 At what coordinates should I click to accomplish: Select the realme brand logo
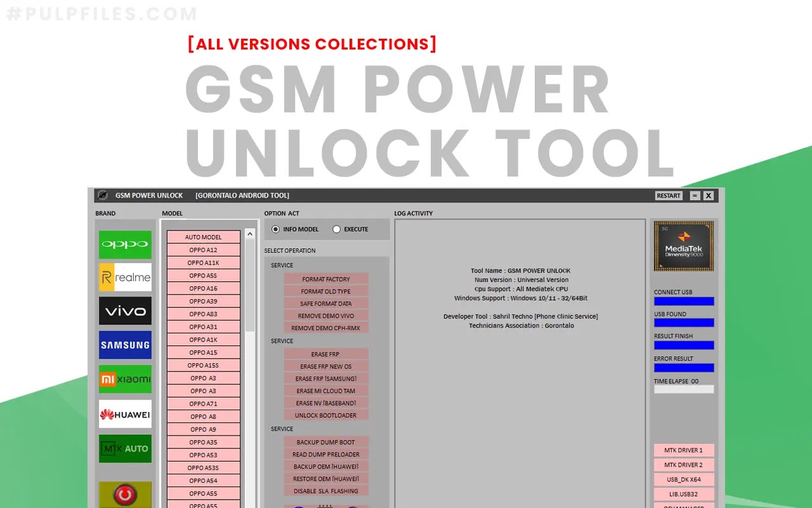(125, 277)
